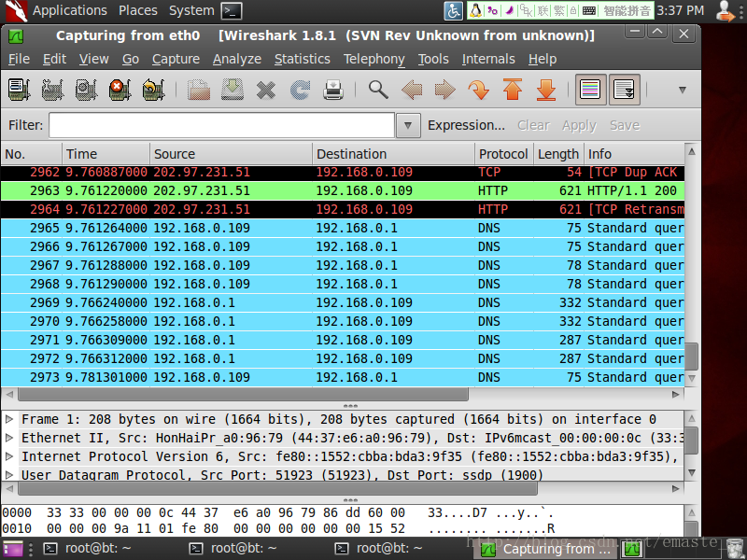Select packet 2963 HTTP/1.1 200 row
This screenshot has height=560, width=747.
(x=343, y=191)
